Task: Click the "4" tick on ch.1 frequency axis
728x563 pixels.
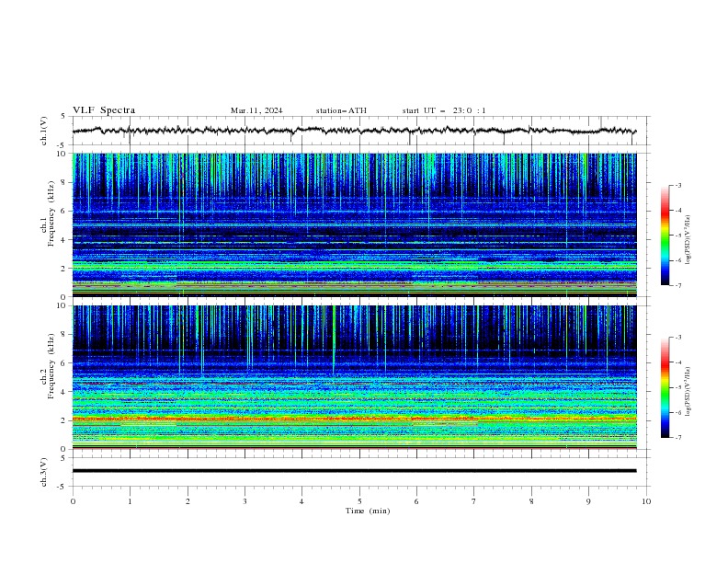Action: 64,240
